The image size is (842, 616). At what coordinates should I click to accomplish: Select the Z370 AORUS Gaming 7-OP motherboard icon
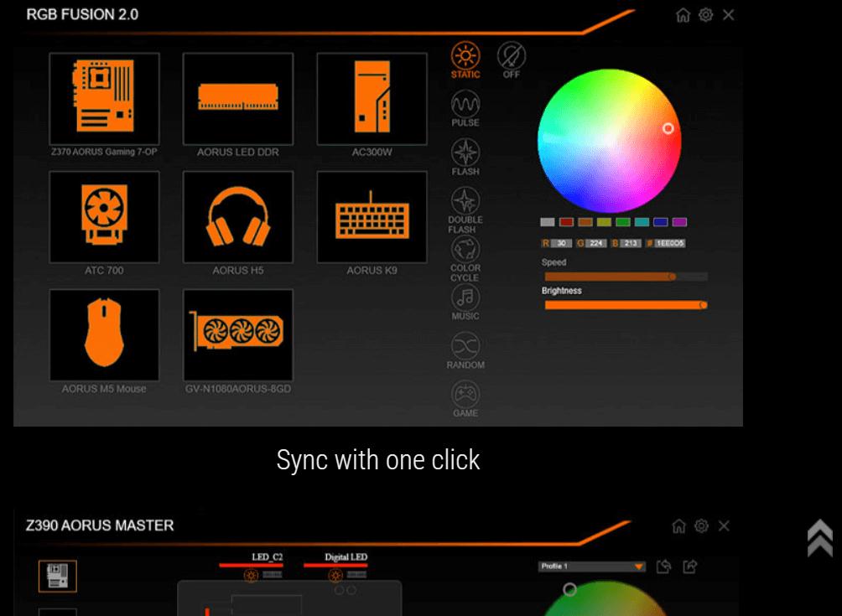tap(104, 99)
